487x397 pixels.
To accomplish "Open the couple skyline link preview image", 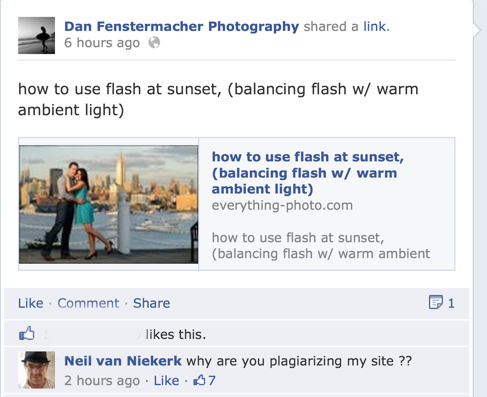I will [x=109, y=204].
